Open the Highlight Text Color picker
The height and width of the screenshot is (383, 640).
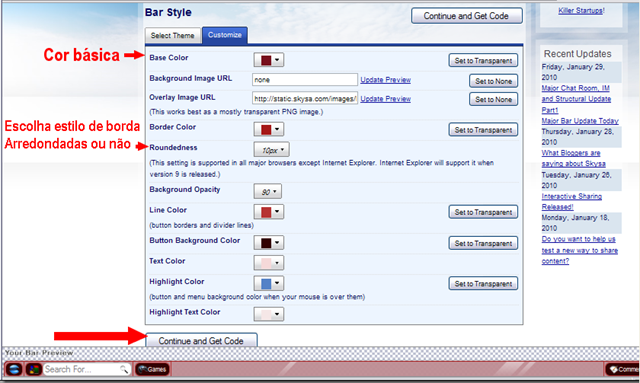(269, 314)
